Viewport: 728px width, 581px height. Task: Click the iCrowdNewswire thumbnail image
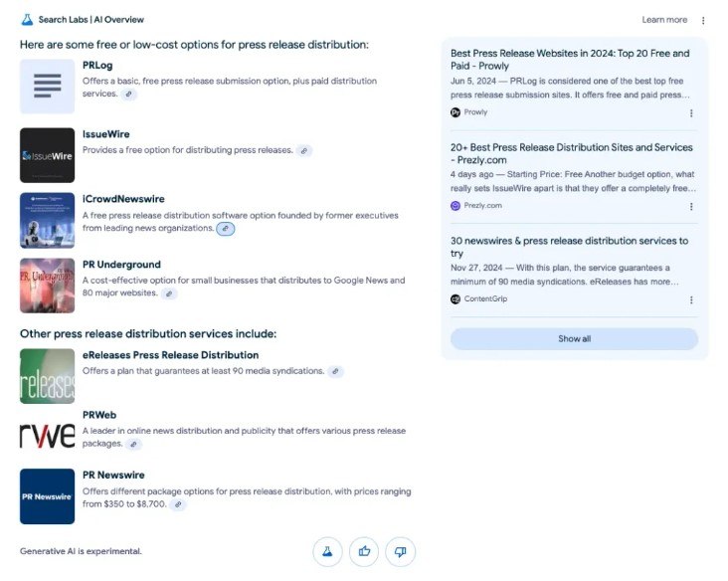[47, 220]
